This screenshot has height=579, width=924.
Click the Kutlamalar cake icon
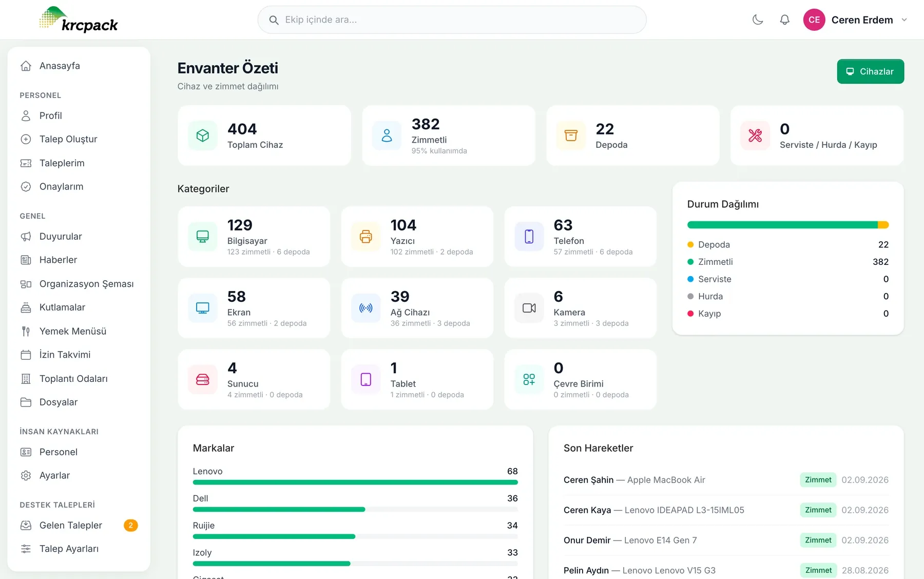tap(26, 307)
